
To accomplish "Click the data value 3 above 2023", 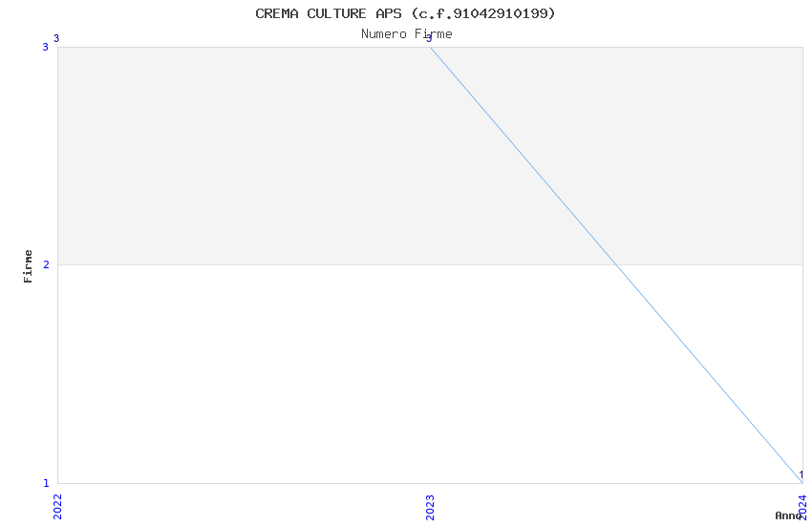I will pos(429,39).
